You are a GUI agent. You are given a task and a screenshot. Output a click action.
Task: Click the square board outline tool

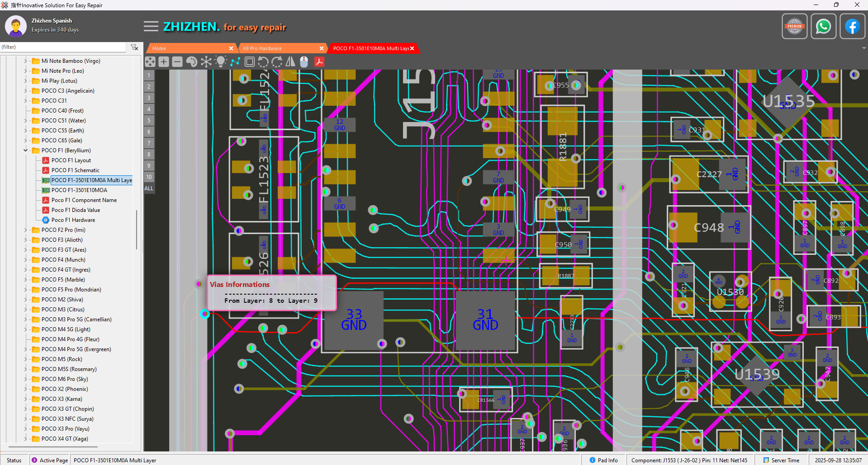coord(249,61)
